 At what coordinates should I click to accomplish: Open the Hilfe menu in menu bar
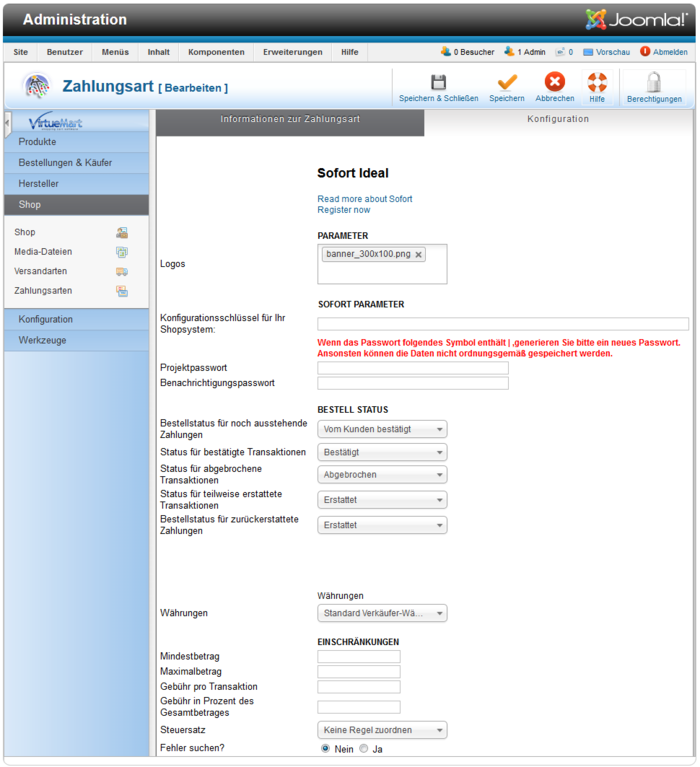[x=350, y=52]
